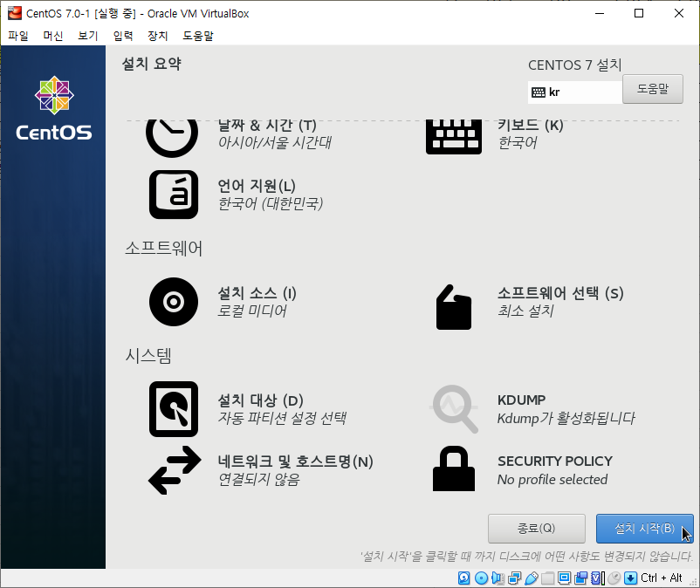Click VirtualBox audio status icon
The image size is (700, 588).
pyautogui.click(x=498, y=578)
